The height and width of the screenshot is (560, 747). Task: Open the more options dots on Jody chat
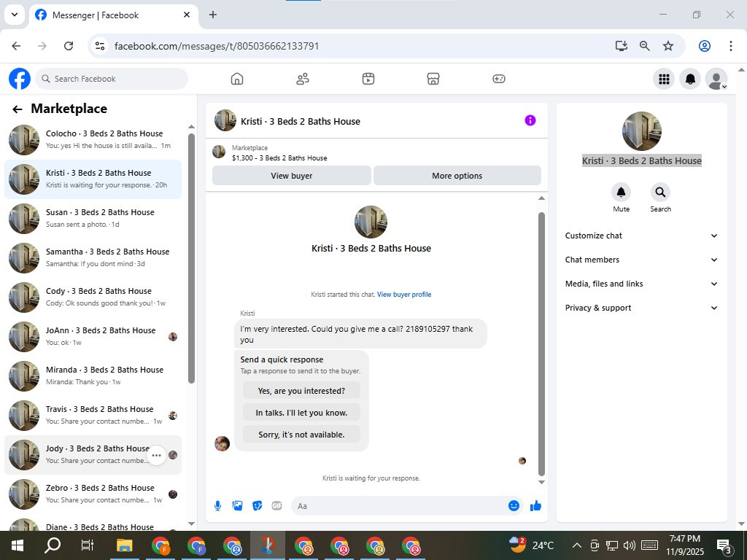pos(156,455)
